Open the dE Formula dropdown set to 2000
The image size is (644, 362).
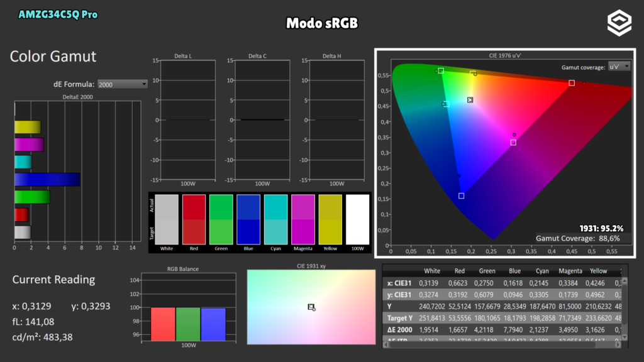pyautogui.click(x=123, y=84)
